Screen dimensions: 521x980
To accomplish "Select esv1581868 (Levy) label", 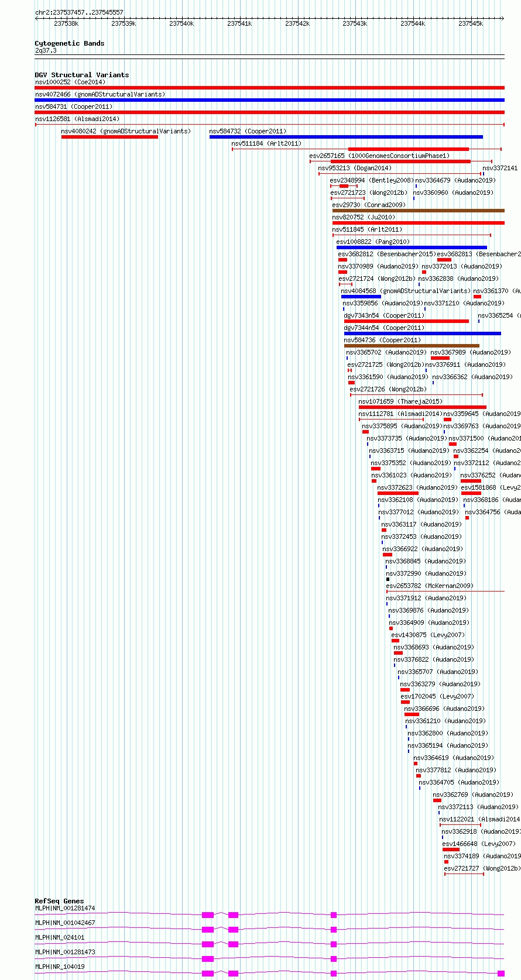I will (x=491, y=487).
